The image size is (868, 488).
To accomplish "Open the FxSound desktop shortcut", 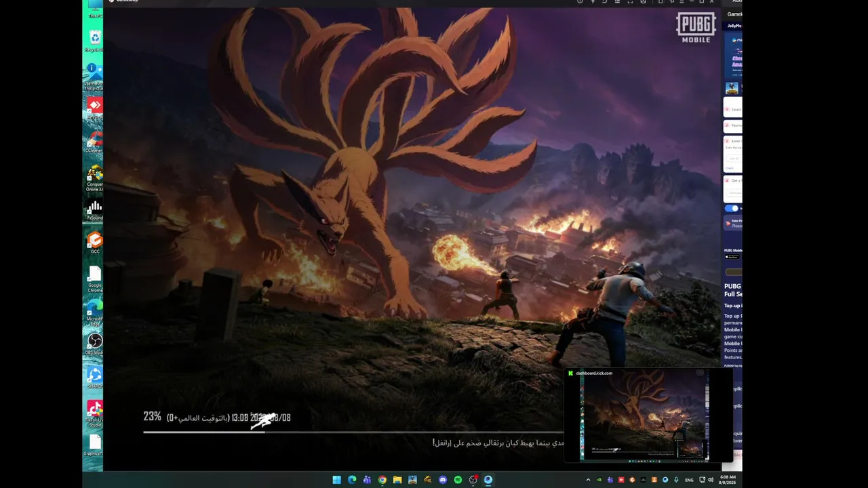I will click(95, 211).
